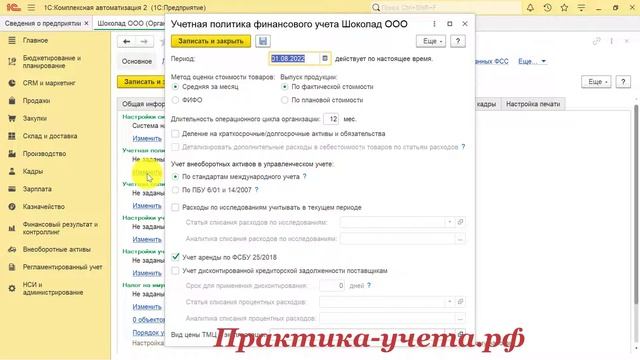Save the policy with diskette icon

[x=263, y=41]
